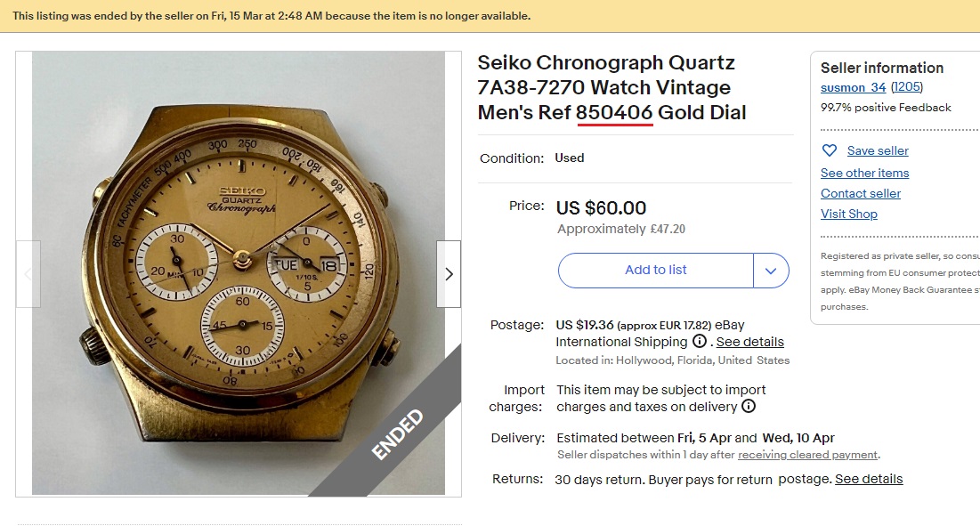Click the Add to list button
The height and width of the screenshot is (526, 980).
(656, 270)
